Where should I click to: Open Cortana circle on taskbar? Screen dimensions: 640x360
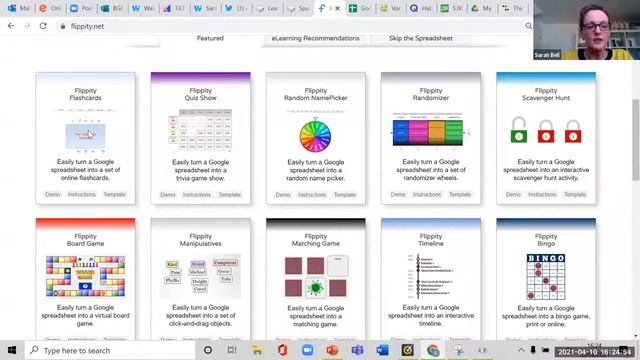click(208, 350)
